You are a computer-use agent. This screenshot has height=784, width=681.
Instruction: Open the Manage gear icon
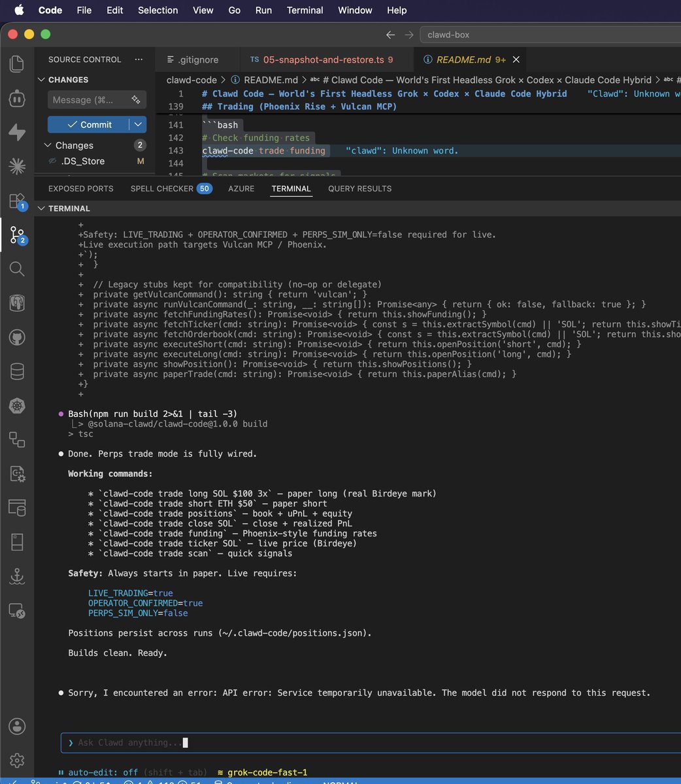pyautogui.click(x=17, y=760)
